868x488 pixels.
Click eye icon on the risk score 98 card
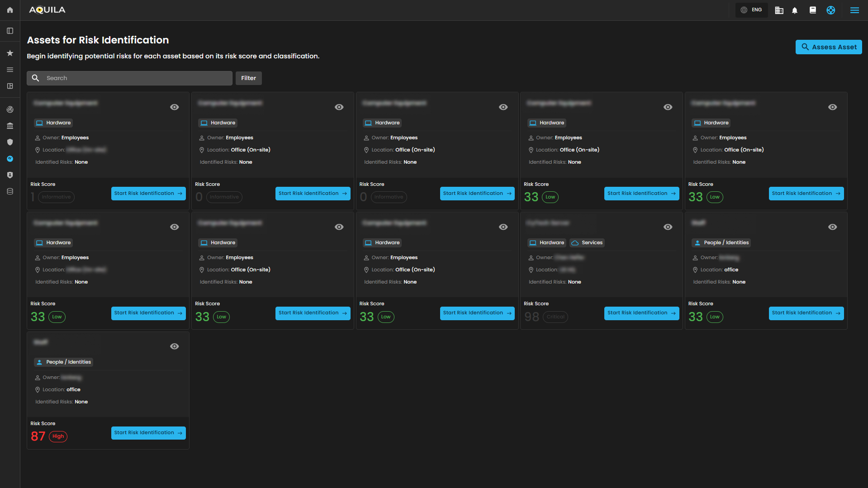(x=668, y=227)
